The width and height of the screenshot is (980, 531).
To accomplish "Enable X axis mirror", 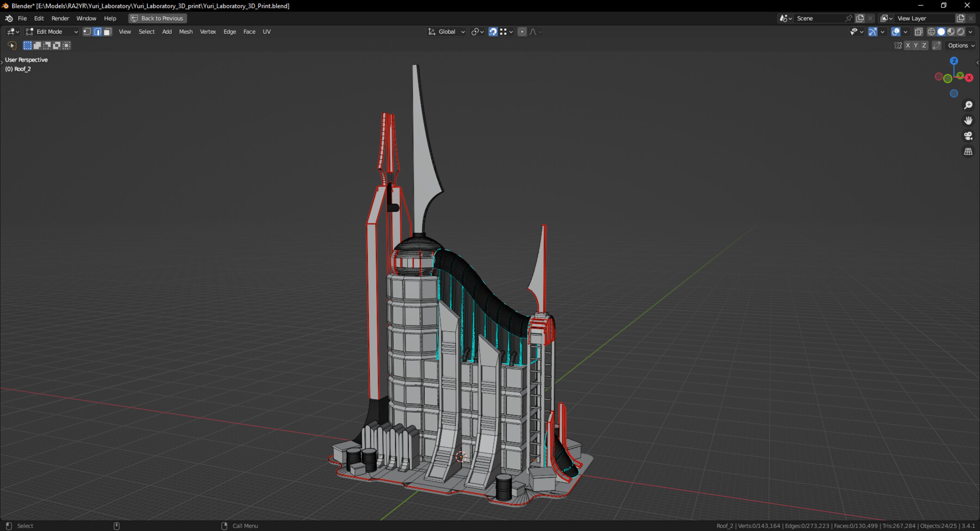I will tap(908, 45).
